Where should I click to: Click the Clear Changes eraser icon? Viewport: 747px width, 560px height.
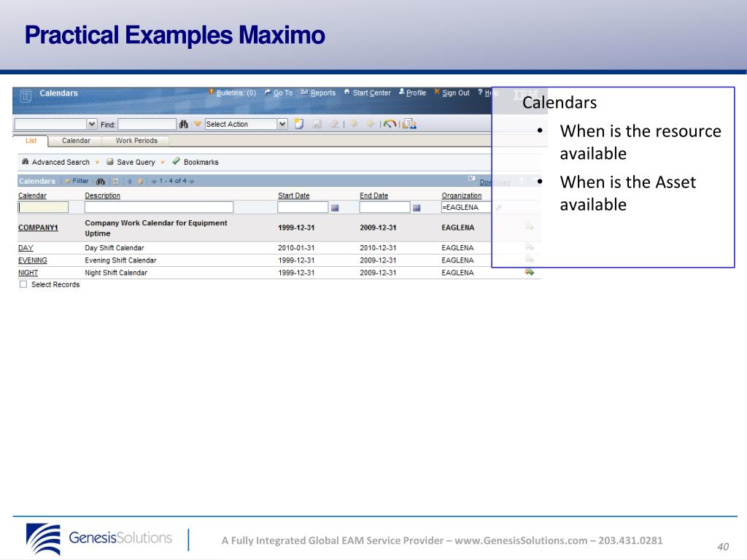coord(334,124)
